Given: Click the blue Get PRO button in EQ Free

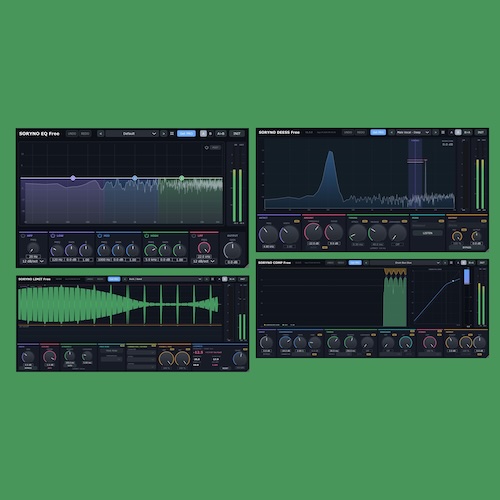Looking at the screenshot, I should 186,134.
